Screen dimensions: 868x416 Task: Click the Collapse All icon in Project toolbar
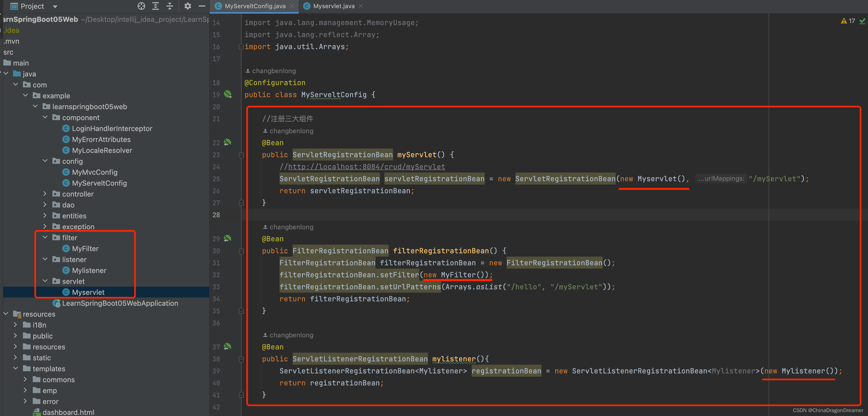pos(170,6)
